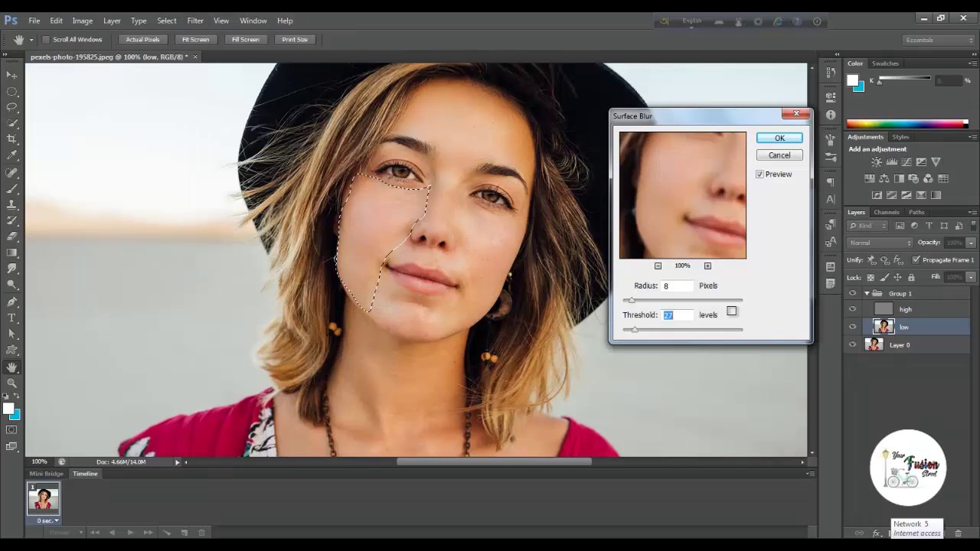This screenshot has height=551, width=980.
Task: Lock transparent pixels in Layers panel
Action: 871,277
